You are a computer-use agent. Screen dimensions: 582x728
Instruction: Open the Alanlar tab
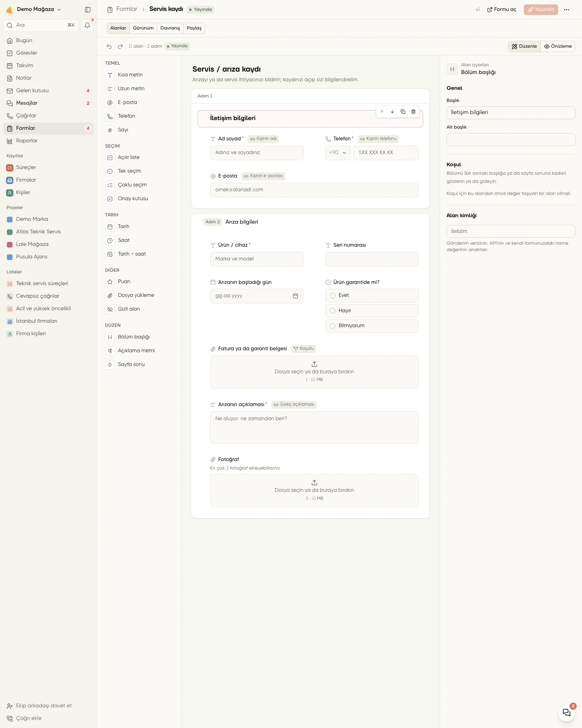pyautogui.click(x=118, y=28)
